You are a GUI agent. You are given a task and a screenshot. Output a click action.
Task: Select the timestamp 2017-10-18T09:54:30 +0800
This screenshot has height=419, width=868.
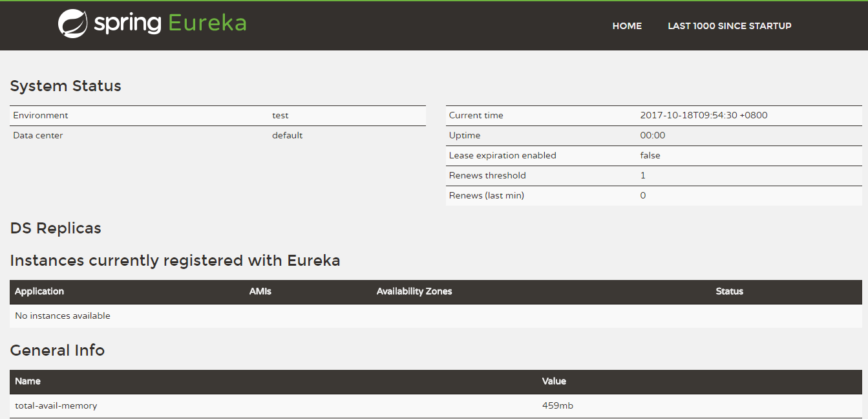pos(704,115)
